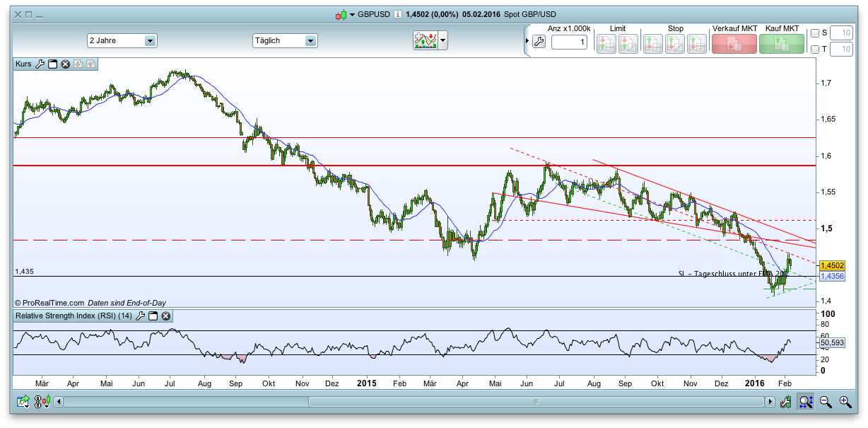
Task: Open trading settings wrench beside quantity field
Action: point(539,42)
